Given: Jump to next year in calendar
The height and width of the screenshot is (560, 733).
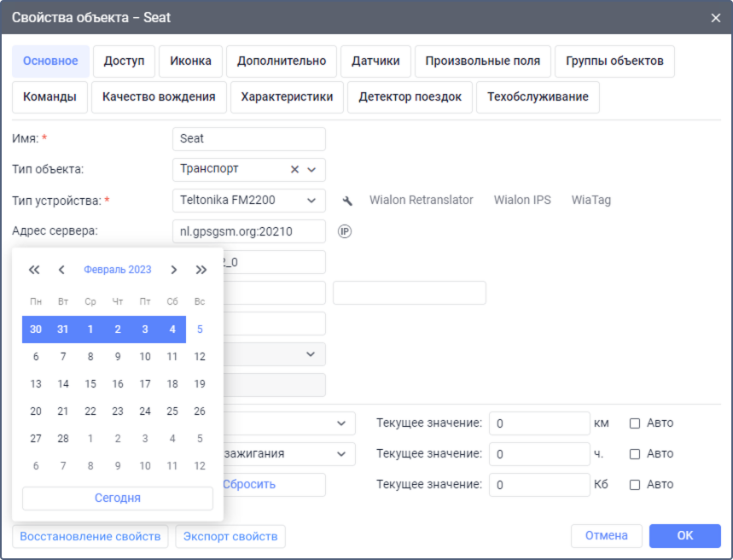Looking at the screenshot, I should pyautogui.click(x=201, y=270).
